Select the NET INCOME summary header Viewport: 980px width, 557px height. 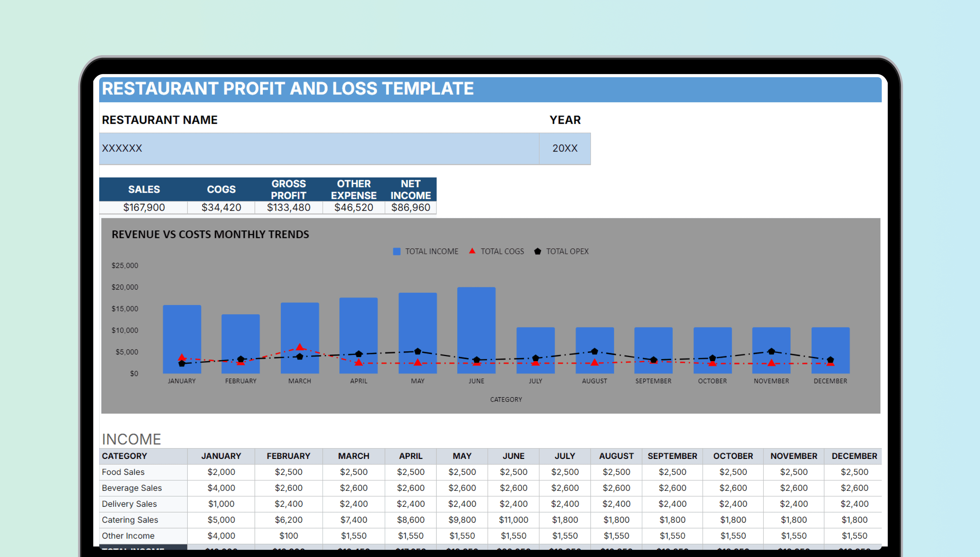[411, 189]
